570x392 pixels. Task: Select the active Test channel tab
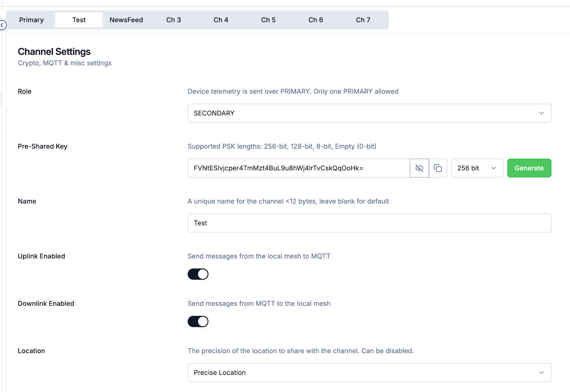[x=79, y=20]
